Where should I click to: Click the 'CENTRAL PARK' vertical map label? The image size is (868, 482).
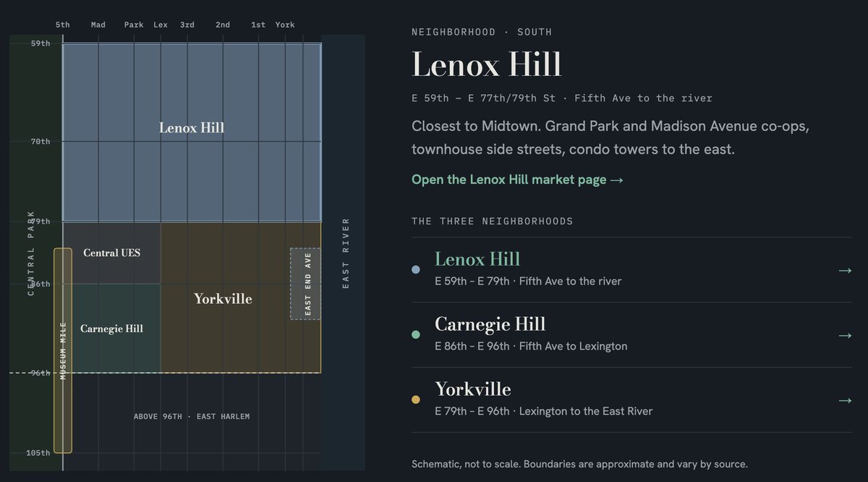coord(31,253)
